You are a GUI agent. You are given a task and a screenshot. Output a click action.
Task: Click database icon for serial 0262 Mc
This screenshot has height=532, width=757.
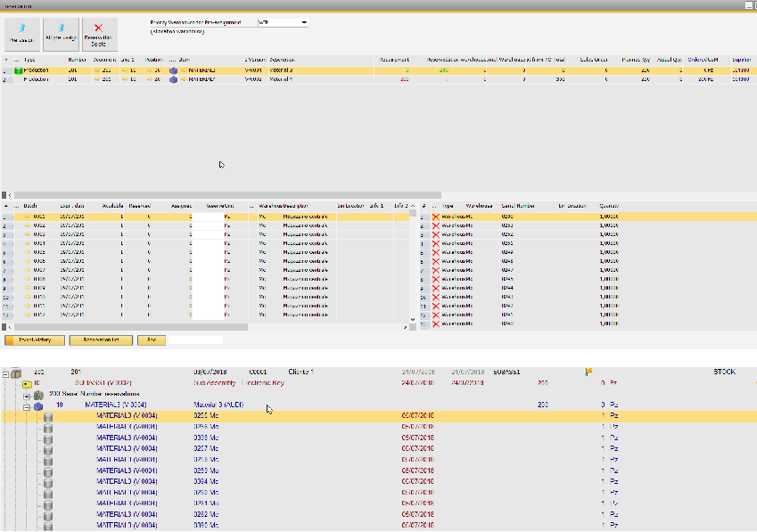[48, 516]
